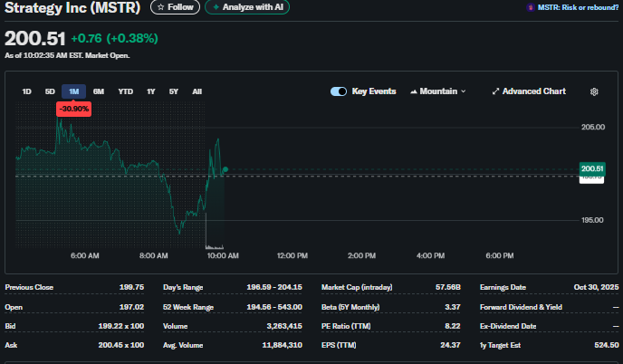
Task: Click the mountain chart type icon
Action: point(414,91)
